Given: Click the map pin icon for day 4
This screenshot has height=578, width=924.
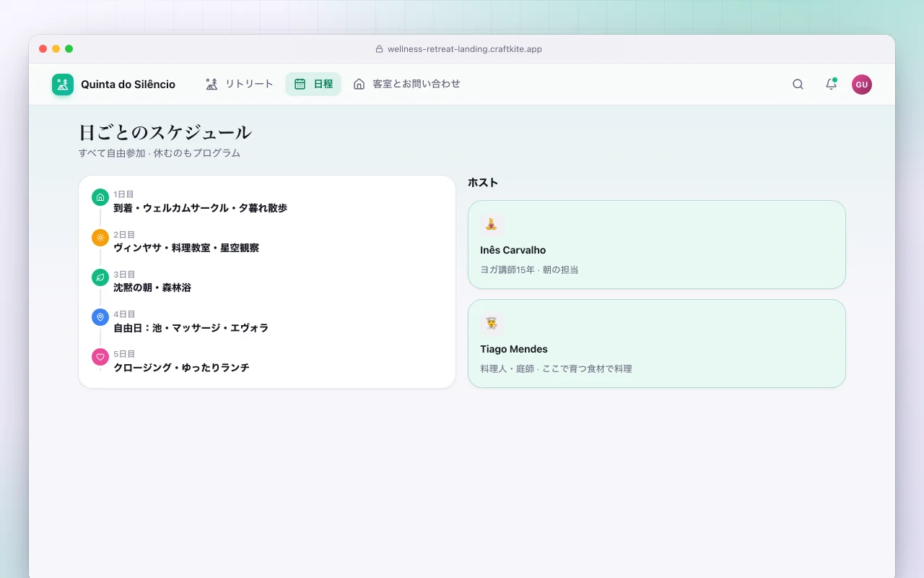Looking at the screenshot, I should coord(100,317).
